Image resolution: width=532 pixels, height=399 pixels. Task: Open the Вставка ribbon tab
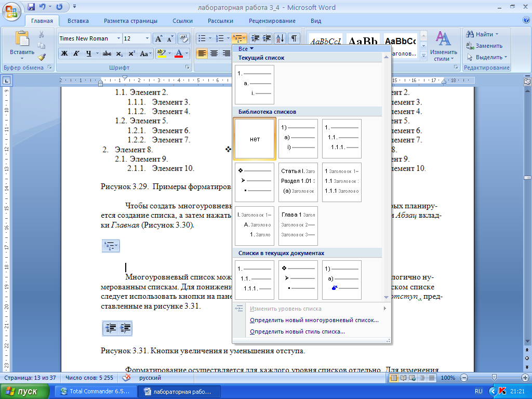click(x=78, y=21)
